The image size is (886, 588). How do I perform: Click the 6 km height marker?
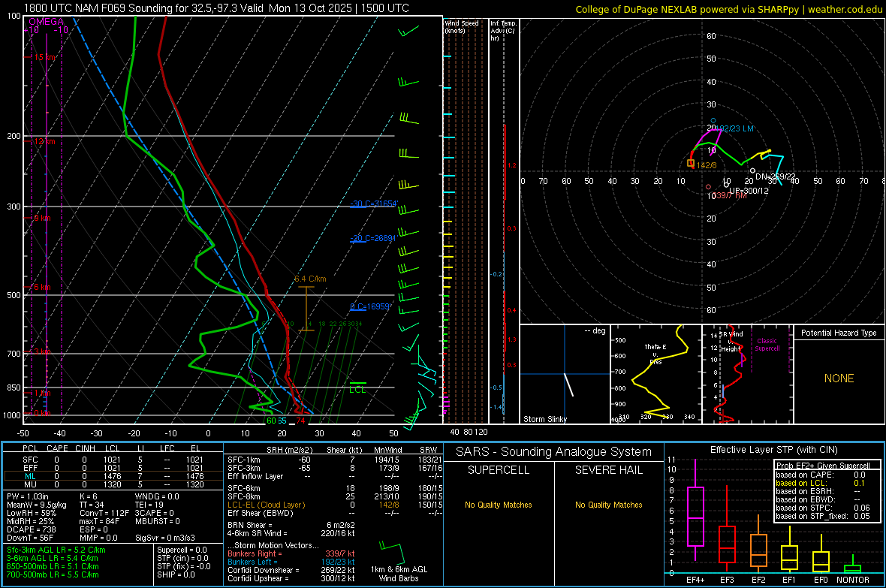42,287
